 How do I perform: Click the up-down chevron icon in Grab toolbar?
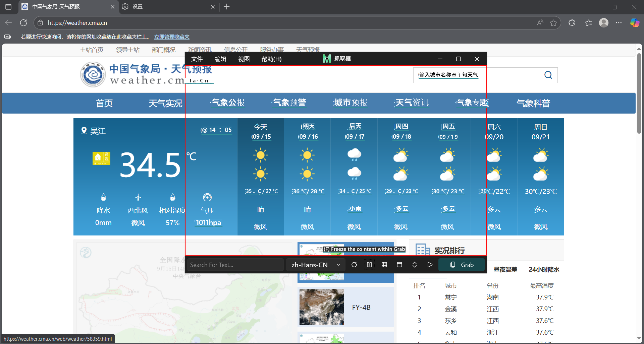(x=415, y=265)
